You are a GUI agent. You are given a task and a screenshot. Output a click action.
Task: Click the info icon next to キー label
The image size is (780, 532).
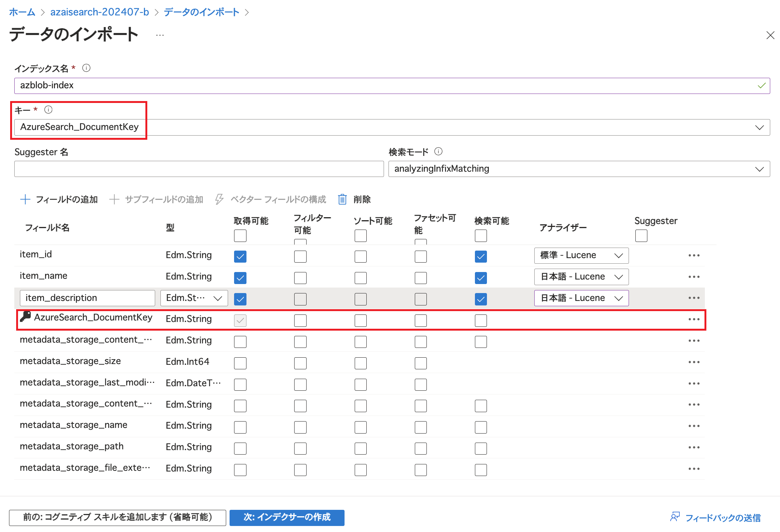click(x=48, y=110)
